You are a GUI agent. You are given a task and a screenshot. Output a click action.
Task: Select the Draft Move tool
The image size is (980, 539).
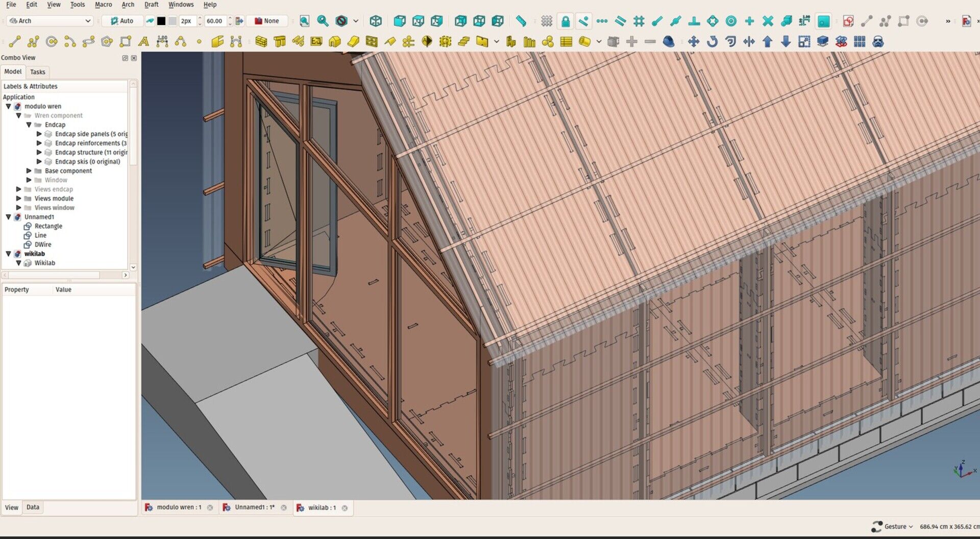(x=694, y=42)
